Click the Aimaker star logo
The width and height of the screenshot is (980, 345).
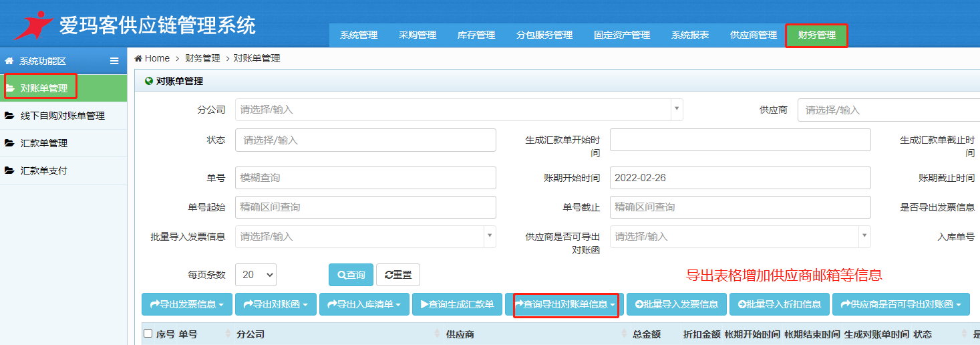point(33,25)
